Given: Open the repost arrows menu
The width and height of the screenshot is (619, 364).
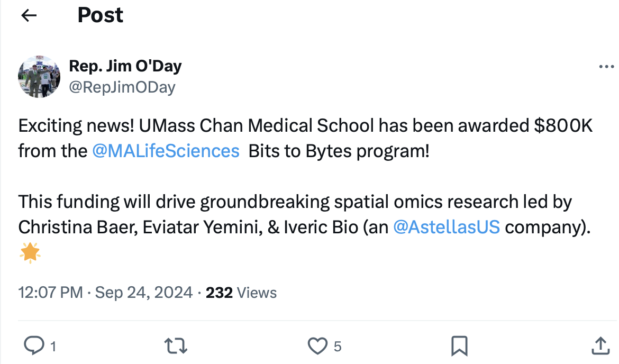Looking at the screenshot, I should point(176,346).
